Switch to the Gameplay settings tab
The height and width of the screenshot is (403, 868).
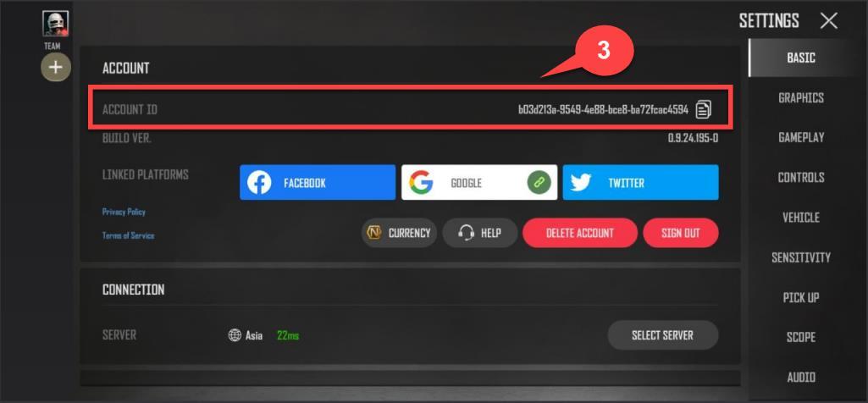point(801,138)
